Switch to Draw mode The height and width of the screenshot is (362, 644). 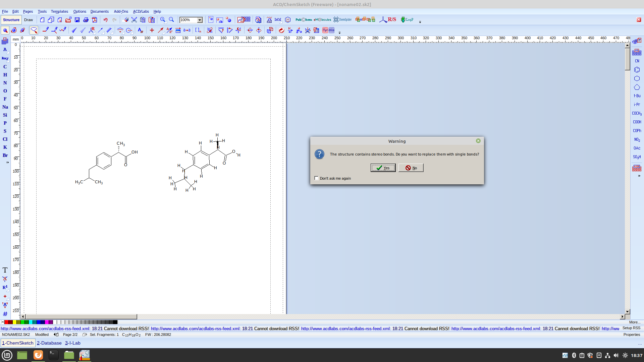(x=29, y=20)
